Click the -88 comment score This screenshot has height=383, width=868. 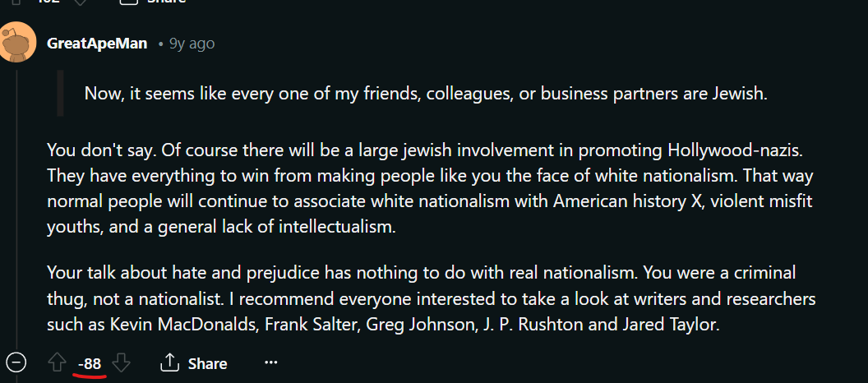(90, 363)
